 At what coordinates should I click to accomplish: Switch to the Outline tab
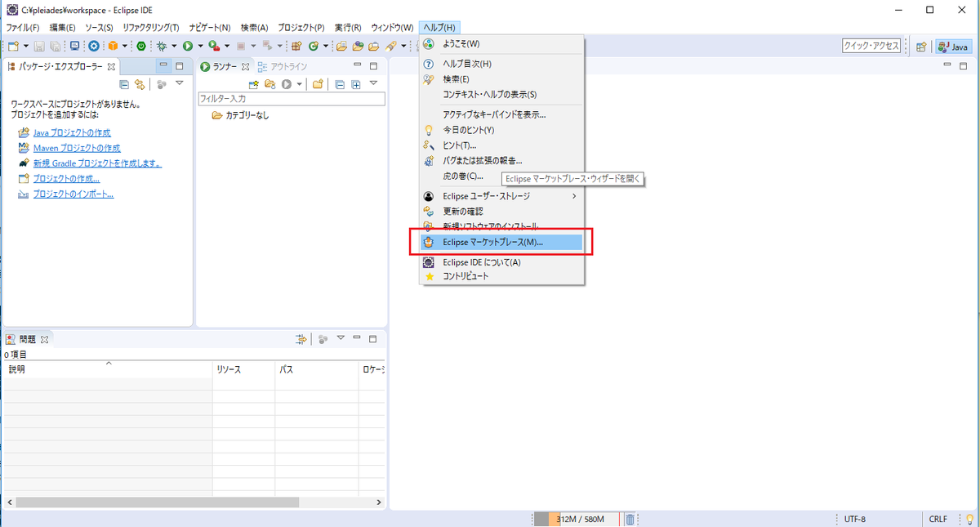[283, 66]
